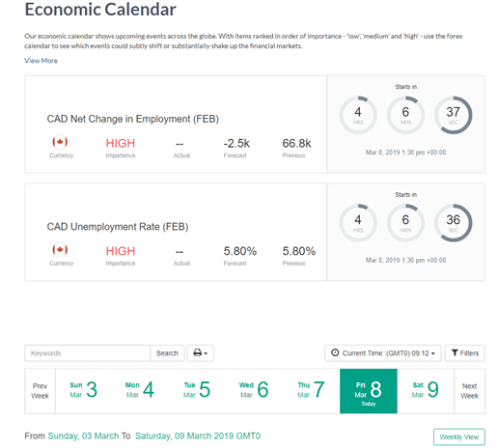The height and width of the screenshot is (448, 498).
Task: Click the Filters funnel icon button
Action: click(465, 353)
